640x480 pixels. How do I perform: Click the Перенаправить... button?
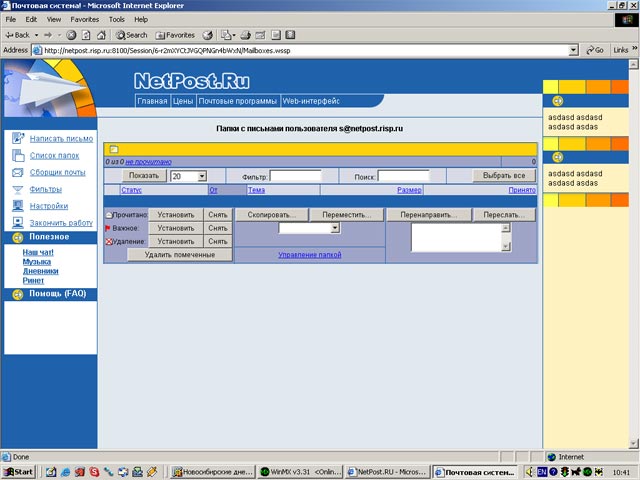pyautogui.click(x=429, y=215)
